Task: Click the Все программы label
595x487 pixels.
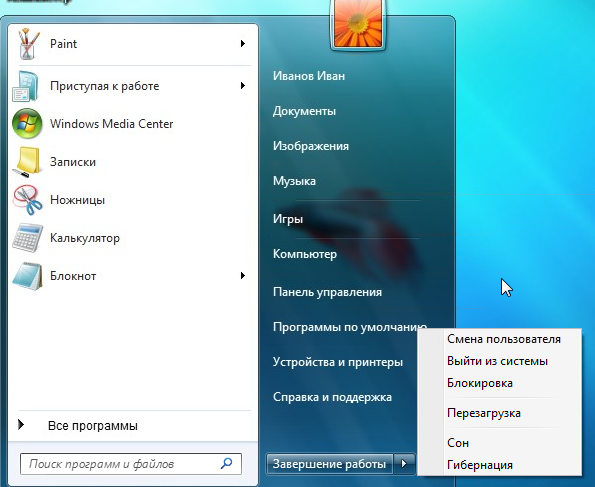Action: coord(93,426)
